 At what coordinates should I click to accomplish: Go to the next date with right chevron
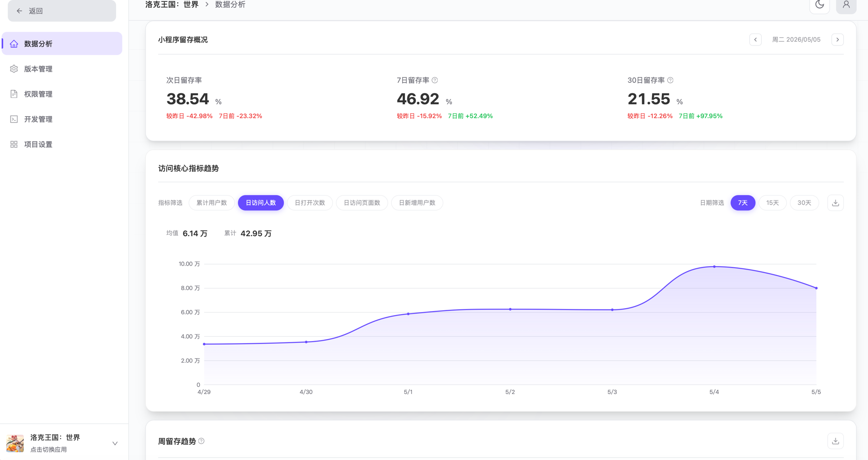pos(837,39)
